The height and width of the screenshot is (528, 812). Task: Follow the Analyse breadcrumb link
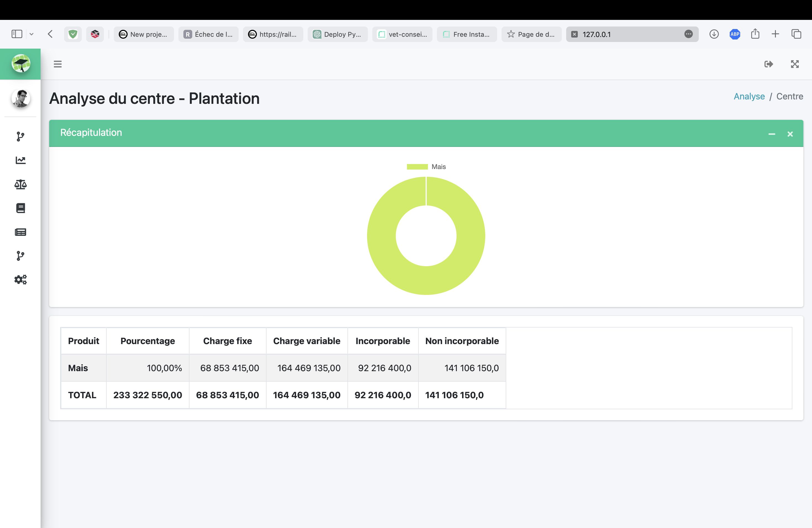pos(749,97)
